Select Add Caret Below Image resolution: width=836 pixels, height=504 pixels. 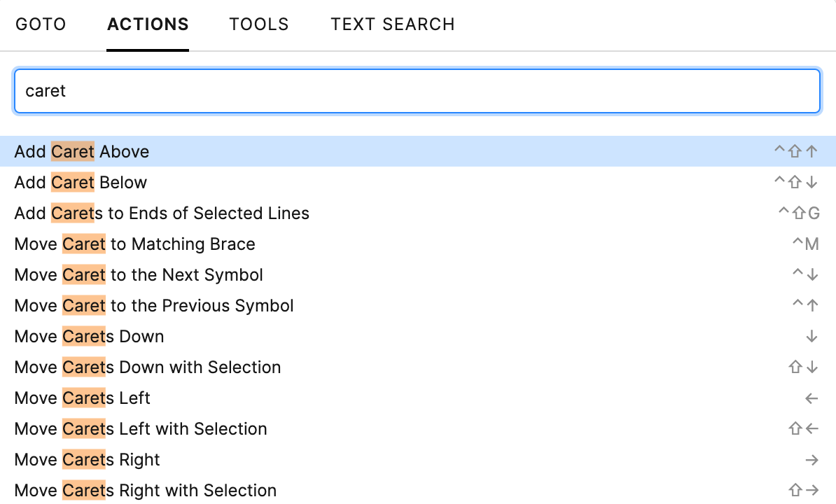pos(80,182)
